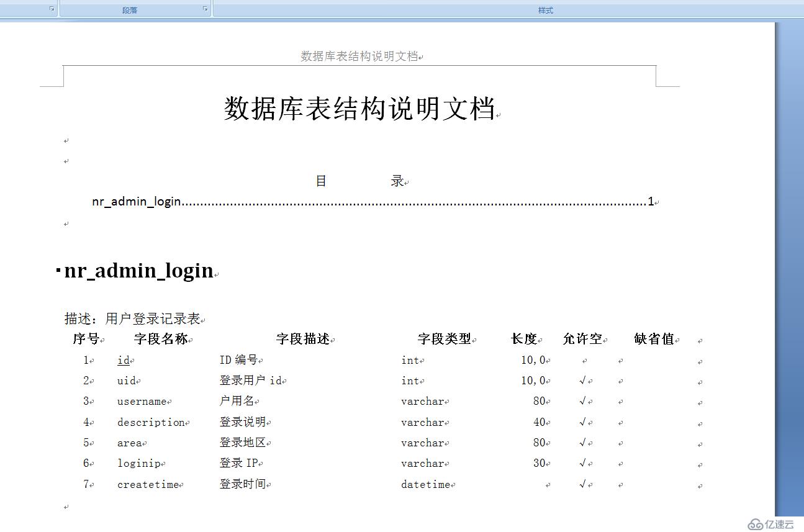The width and height of the screenshot is (804, 532).
Task: Click the sequence number 7 cell
Action: point(86,484)
